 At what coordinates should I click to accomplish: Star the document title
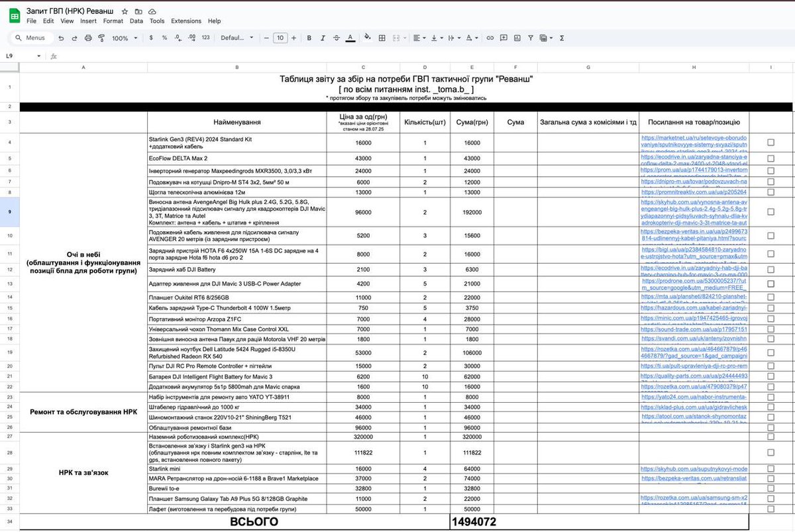pyautogui.click(x=125, y=12)
